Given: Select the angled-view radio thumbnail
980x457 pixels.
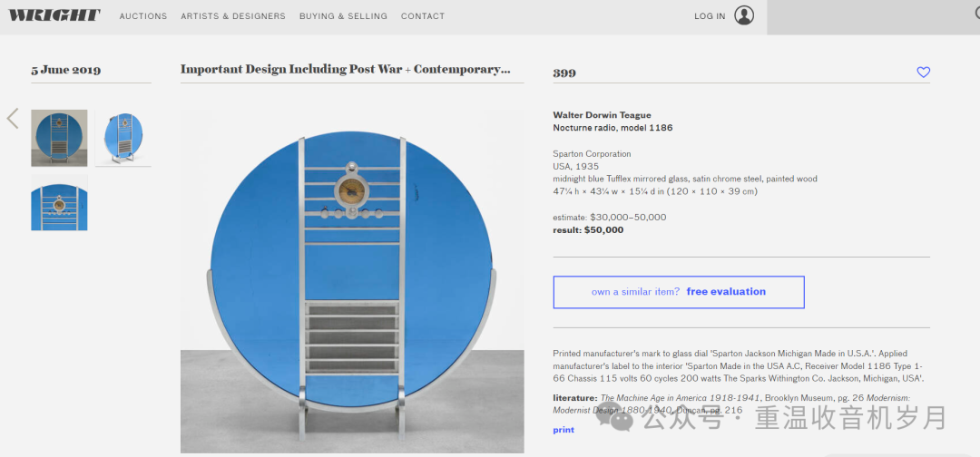Looking at the screenshot, I should [123, 138].
